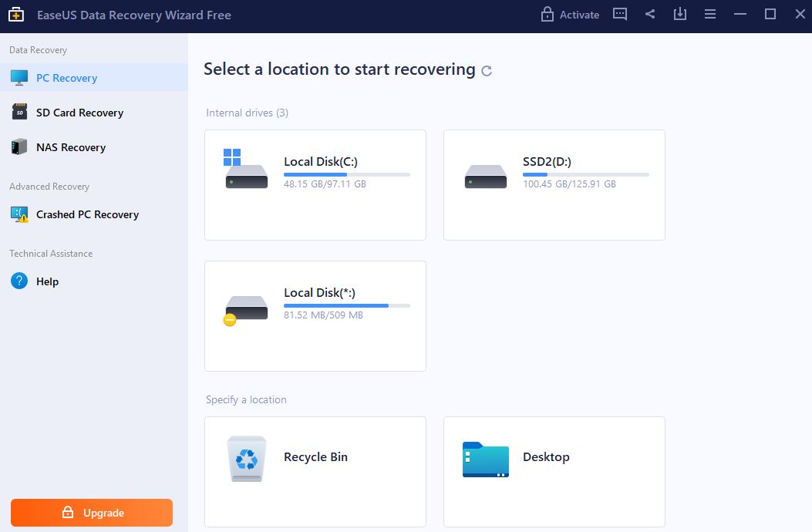Screen dimensions: 812x532
Task: Open the feedback message icon
Action: pos(620,15)
